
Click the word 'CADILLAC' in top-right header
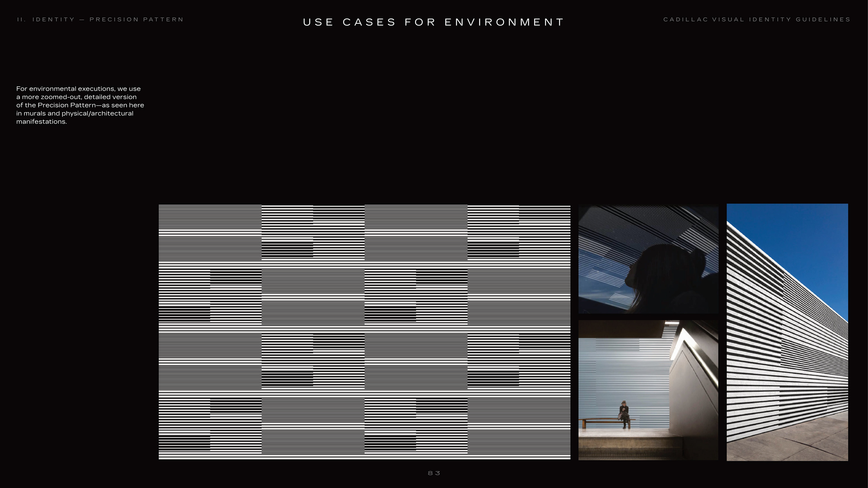tap(685, 19)
